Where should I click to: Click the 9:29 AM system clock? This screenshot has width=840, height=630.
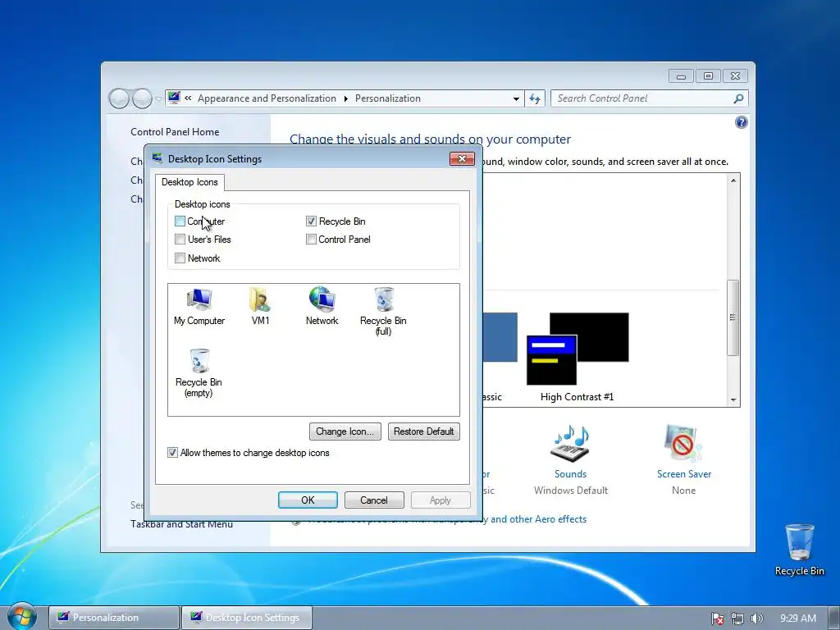(797, 619)
